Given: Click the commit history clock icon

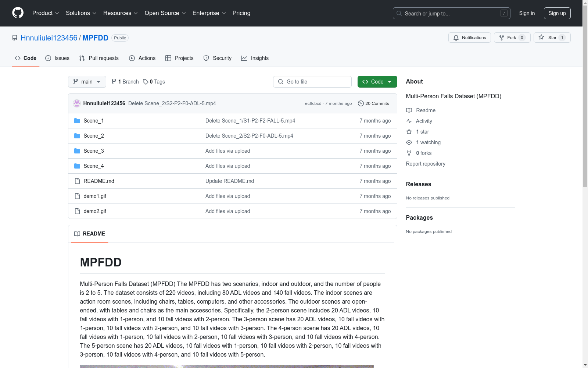Looking at the screenshot, I should pos(361,103).
